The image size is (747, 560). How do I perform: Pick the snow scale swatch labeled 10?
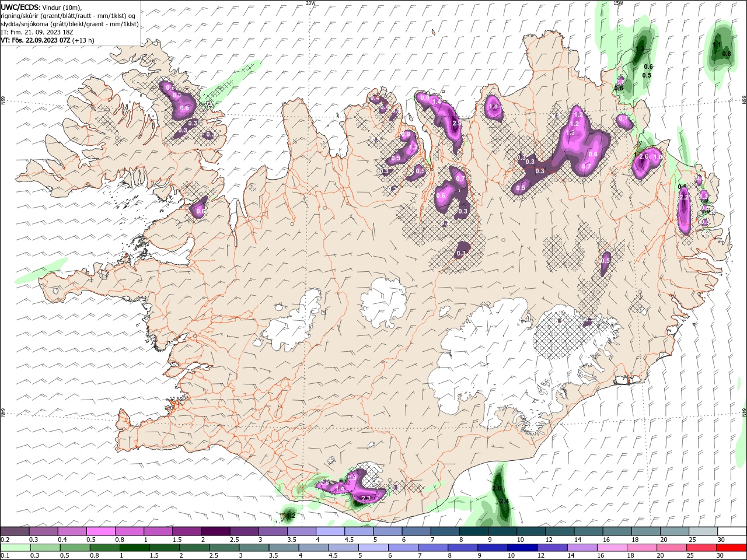[x=530, y=531]
